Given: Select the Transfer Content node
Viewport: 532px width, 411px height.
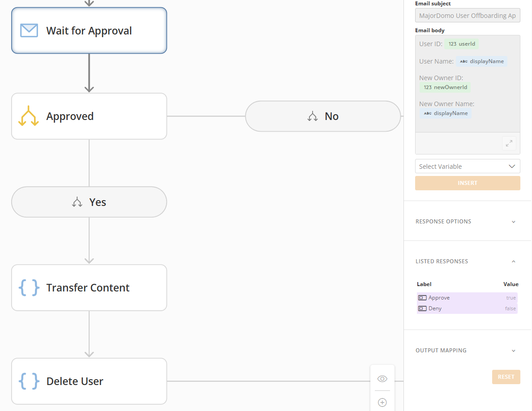Looking at the screenshot, I should tap(89, 287).
